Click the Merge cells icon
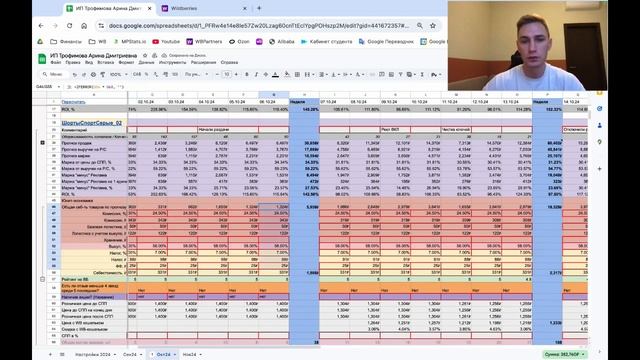Screen dimensions: 640x360 pos(307,75)
